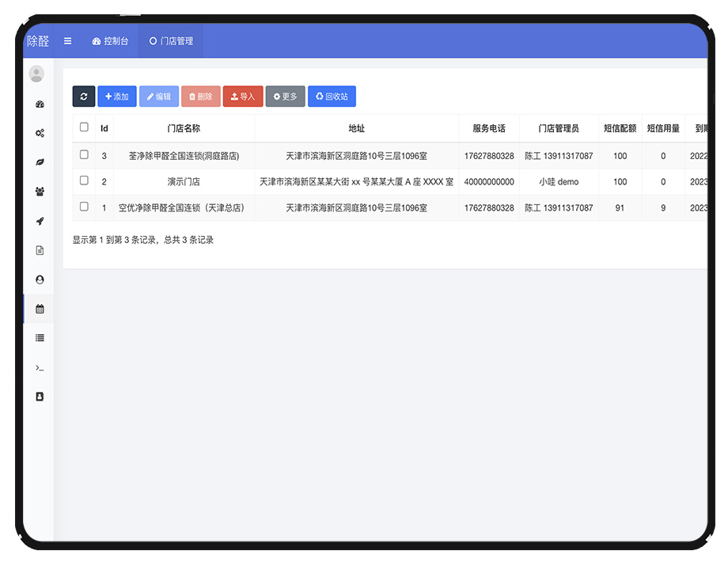Check the row with Id 1
The width and height of the screenshot is (728, 570).
click(84, 207)
